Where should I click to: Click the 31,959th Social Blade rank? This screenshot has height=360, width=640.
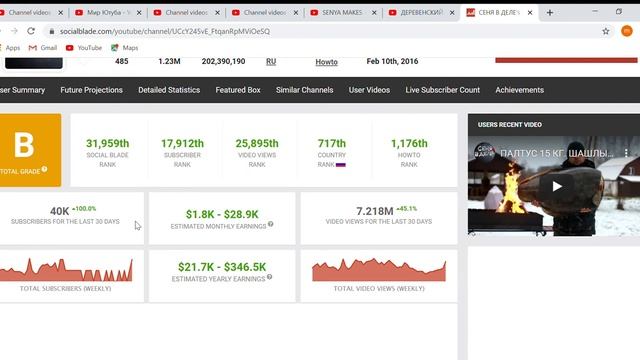pos(107,144)
